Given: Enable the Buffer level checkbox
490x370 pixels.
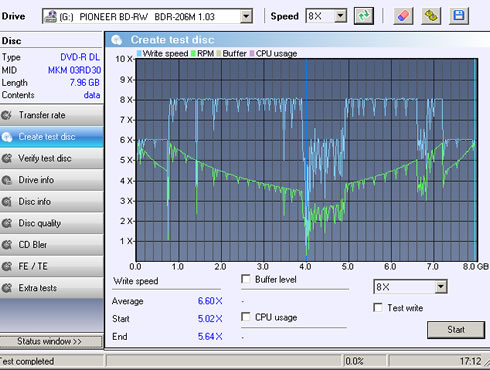Looking at the screenshot, I should click(x=246, y=279).
